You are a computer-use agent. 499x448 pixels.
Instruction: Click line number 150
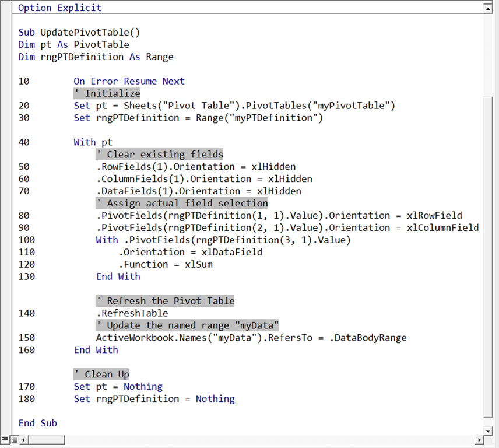[27, 338]
